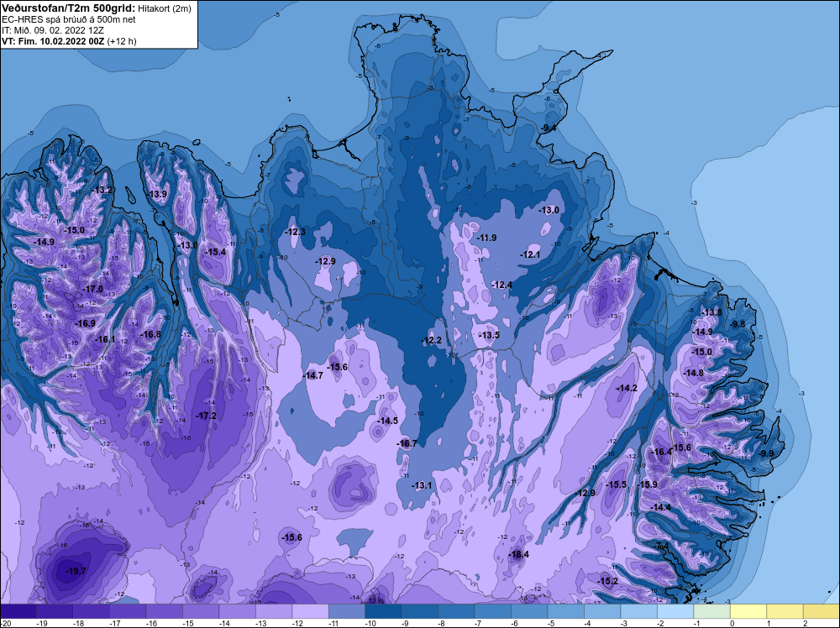Select the -16.9 temperature reading

coord(85,323)
